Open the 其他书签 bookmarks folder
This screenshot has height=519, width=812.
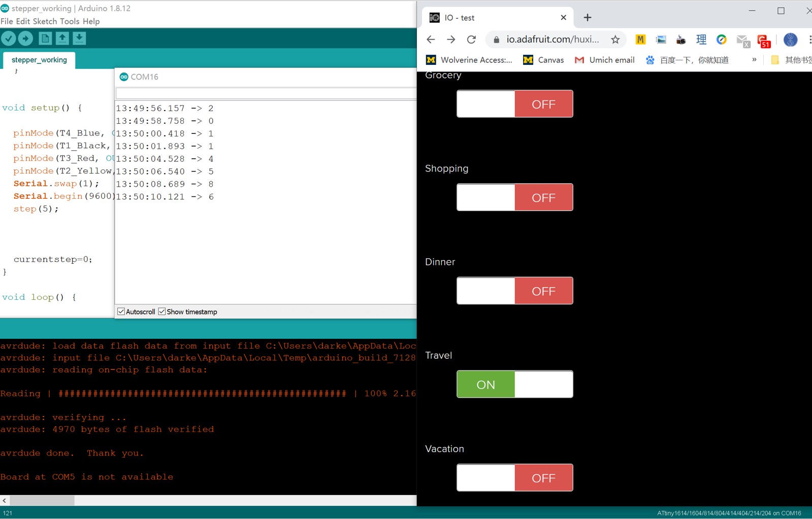tap(791, 60)
